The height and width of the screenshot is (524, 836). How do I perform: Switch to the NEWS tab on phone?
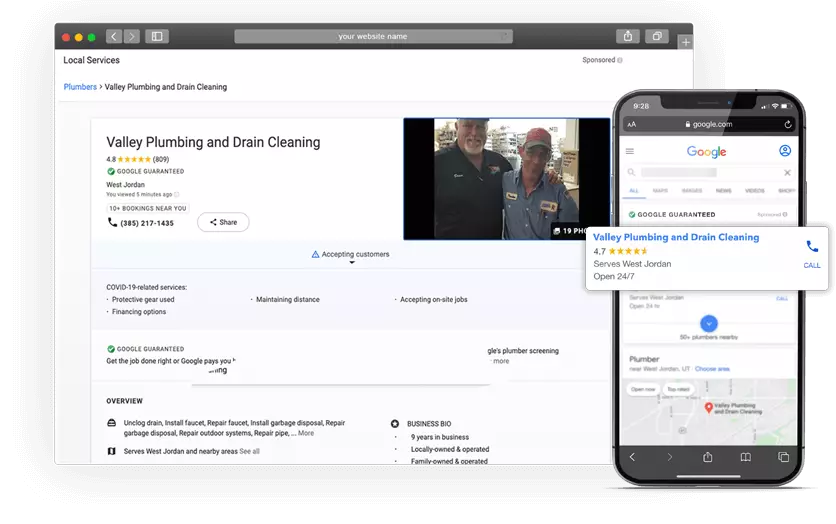click(722, 190)
